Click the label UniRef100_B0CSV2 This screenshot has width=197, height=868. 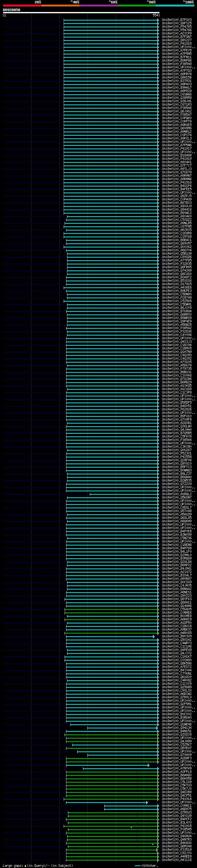176,714
